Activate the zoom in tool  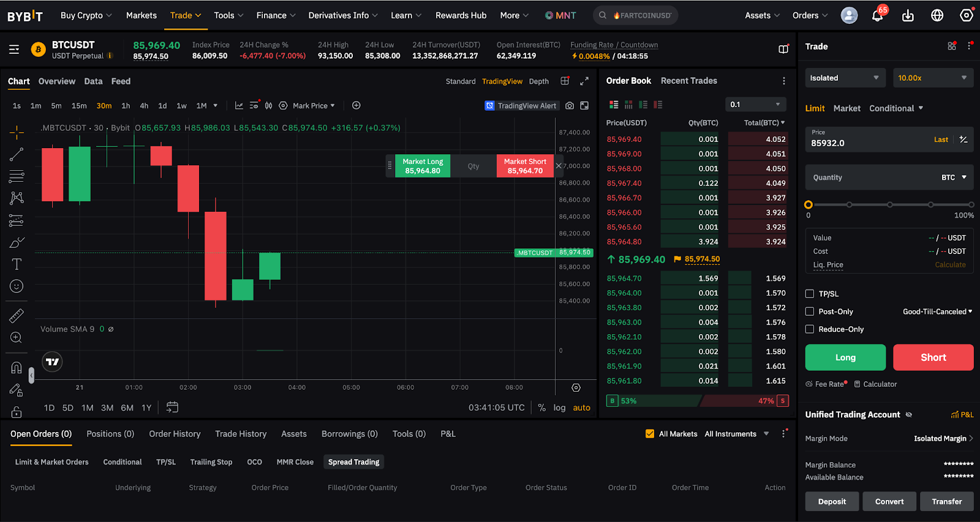coord(17,338)
